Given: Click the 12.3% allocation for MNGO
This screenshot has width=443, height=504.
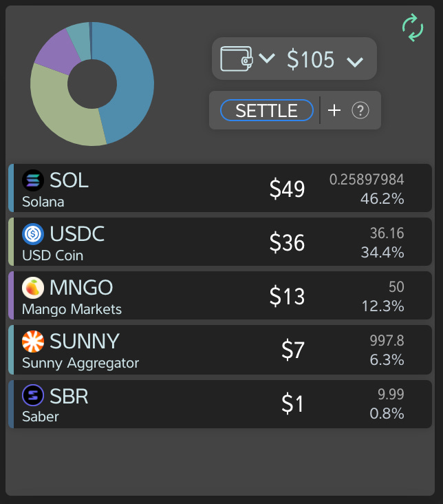Looking at the screenshot, I should coord(383,306).
